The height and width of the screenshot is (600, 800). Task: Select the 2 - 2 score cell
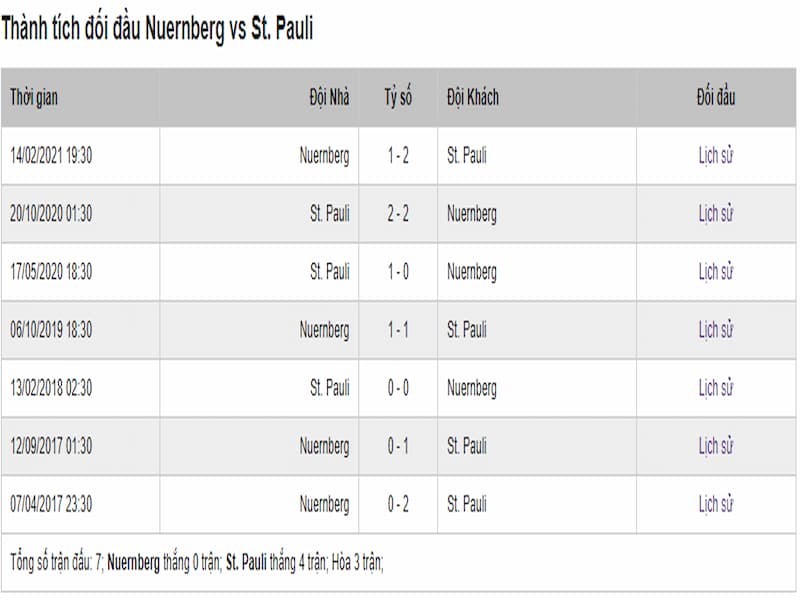point(398,214)
